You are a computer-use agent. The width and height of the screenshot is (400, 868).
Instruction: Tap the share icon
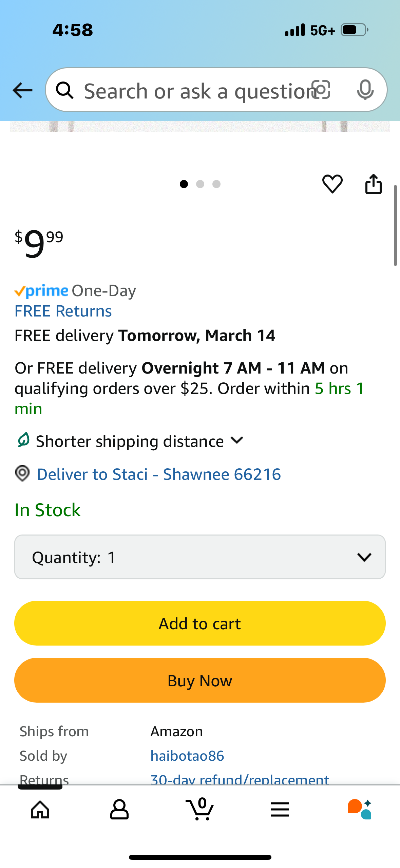coord(373,184)
